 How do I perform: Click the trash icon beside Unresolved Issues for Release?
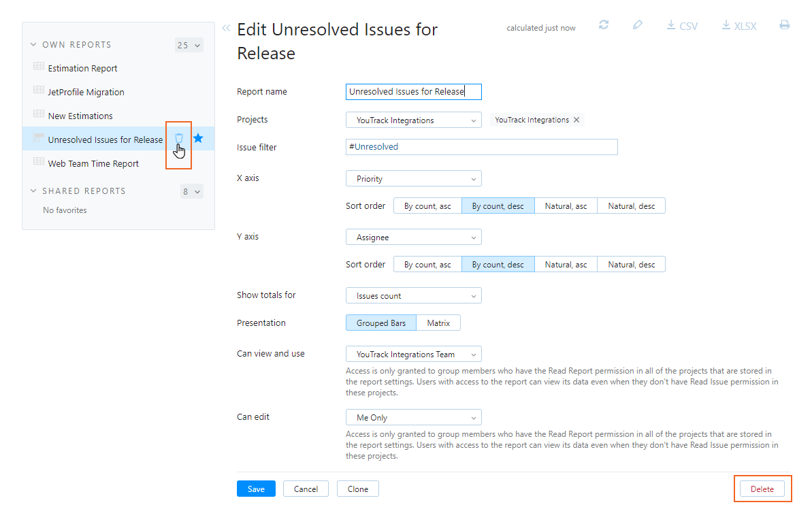[x=179, y=138]
